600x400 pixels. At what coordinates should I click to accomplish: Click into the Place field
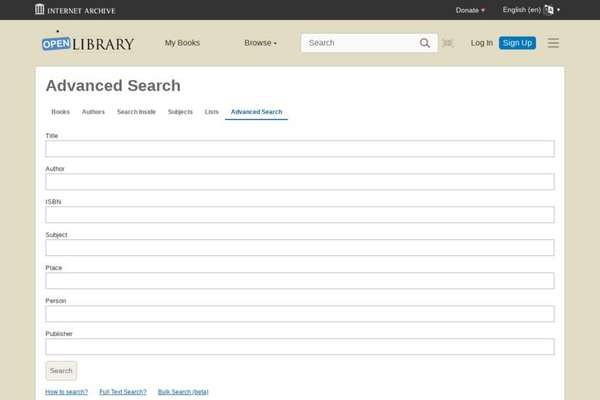(300, 281)
